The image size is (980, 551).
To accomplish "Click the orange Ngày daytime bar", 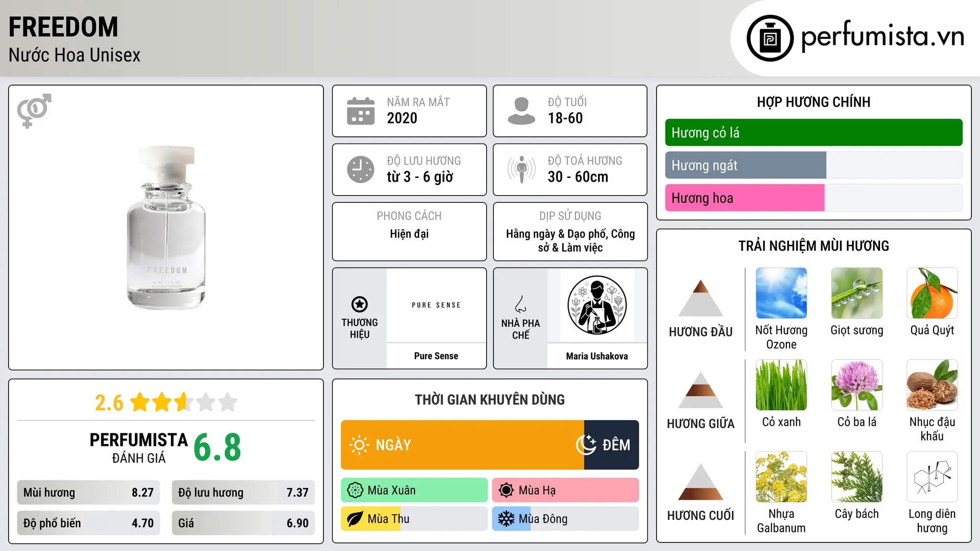I will (x=462, y=445).
